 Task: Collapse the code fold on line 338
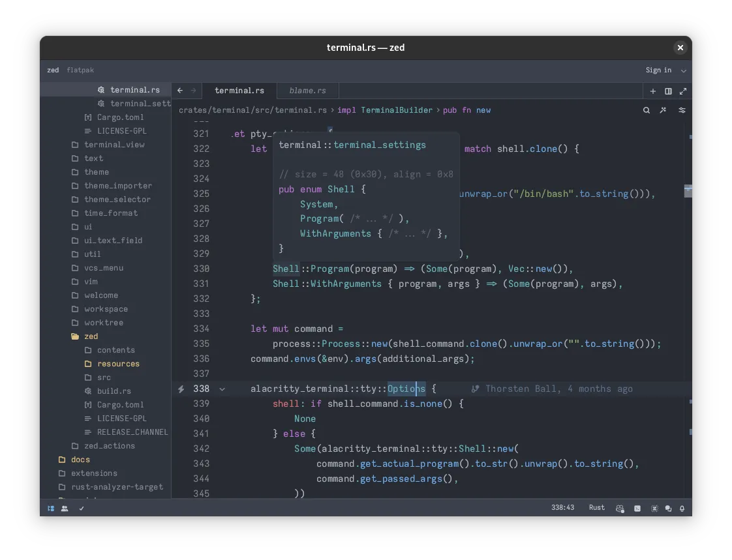[x=222, y=389]
